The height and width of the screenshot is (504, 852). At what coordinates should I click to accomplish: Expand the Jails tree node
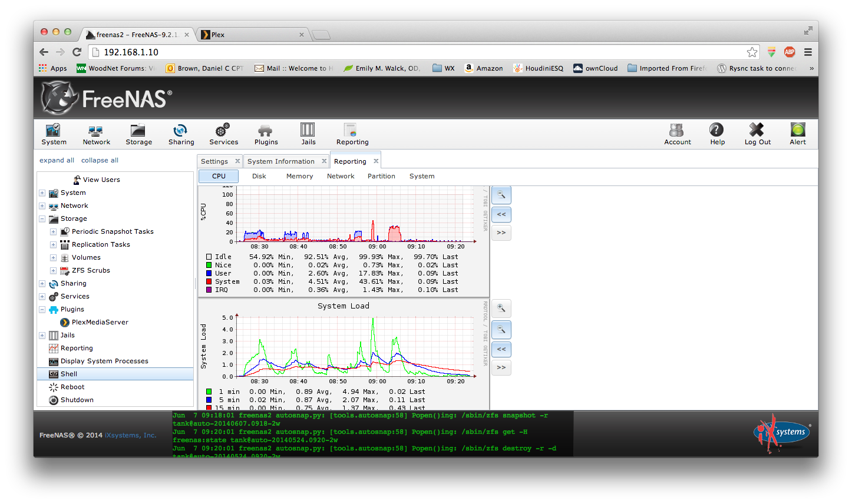pyautogui.click(x=42, y=336)
